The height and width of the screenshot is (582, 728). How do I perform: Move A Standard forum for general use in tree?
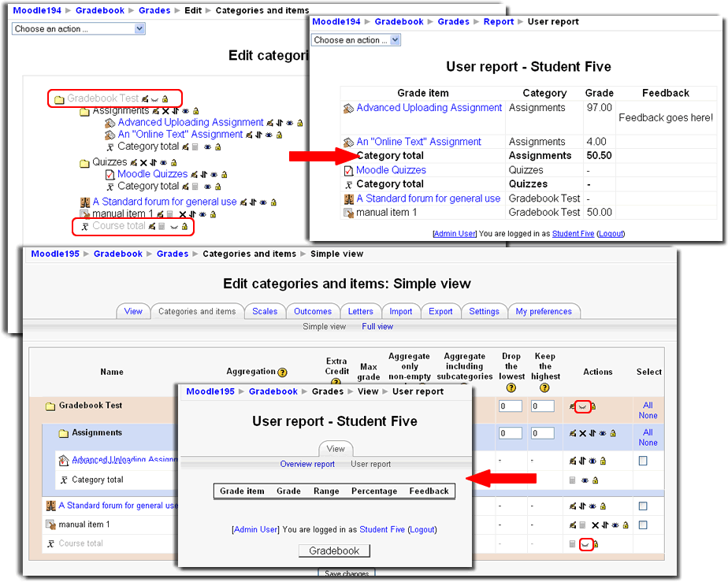pyautogui.click(x=253, y=202)
